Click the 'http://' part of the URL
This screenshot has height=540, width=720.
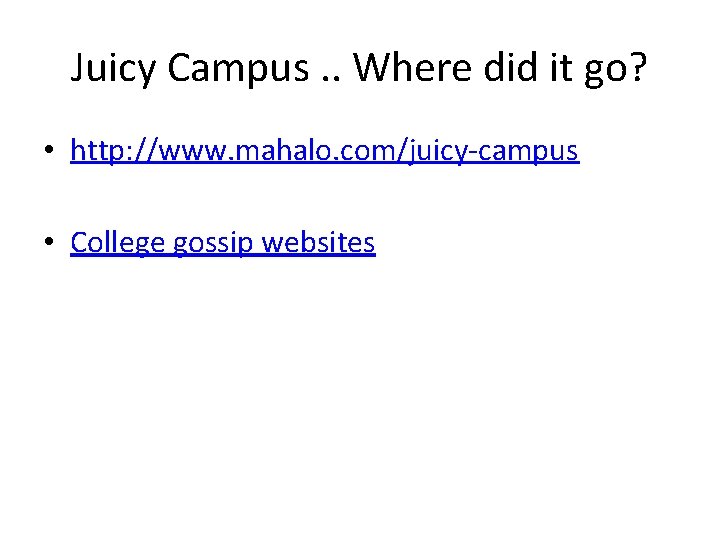(104, 151)
